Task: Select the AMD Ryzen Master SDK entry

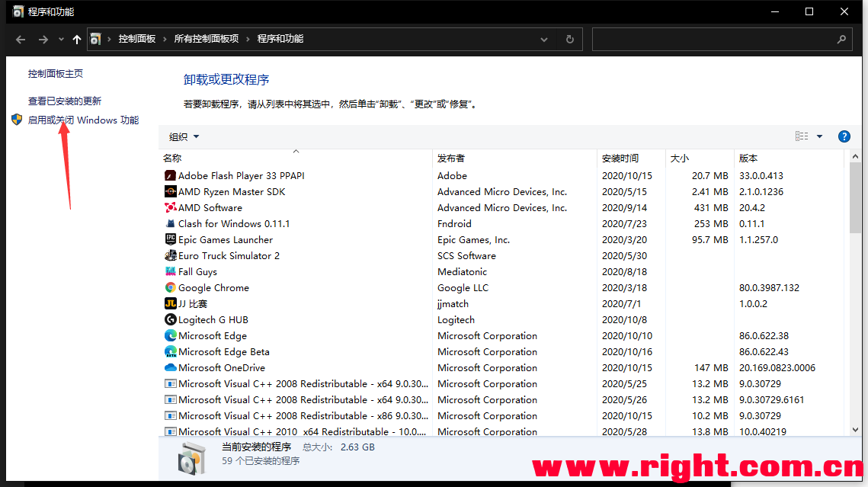Action: point(503,191)
